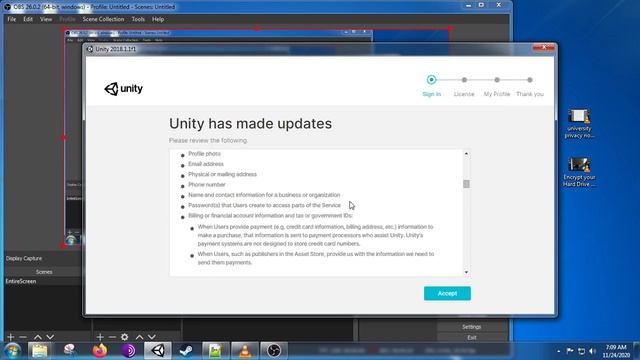
Task: Click the Email address bullet text
Action: tap(206, 164)
